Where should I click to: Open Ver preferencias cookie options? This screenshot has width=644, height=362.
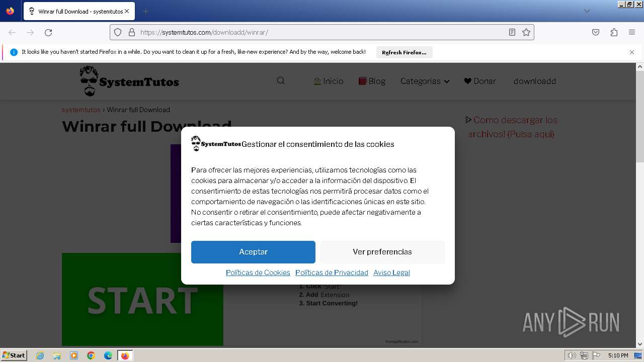(382, 252)
